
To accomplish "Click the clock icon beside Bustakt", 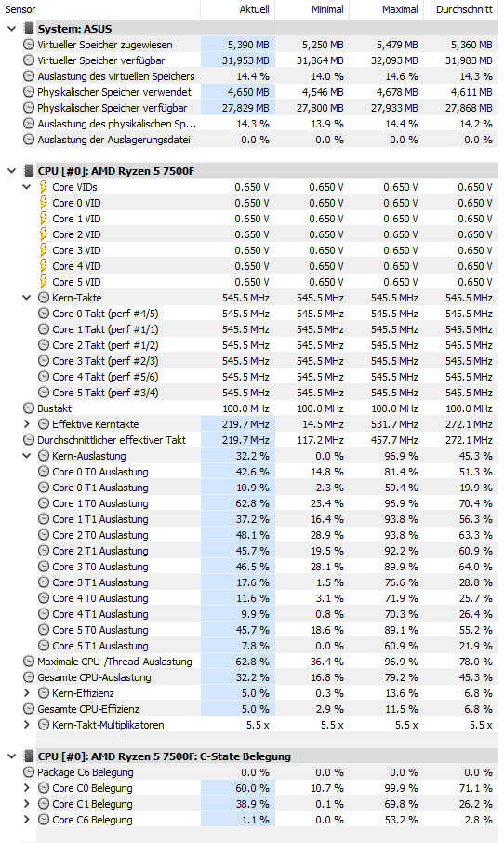I will pyautogui.click(x=29, y=408).
